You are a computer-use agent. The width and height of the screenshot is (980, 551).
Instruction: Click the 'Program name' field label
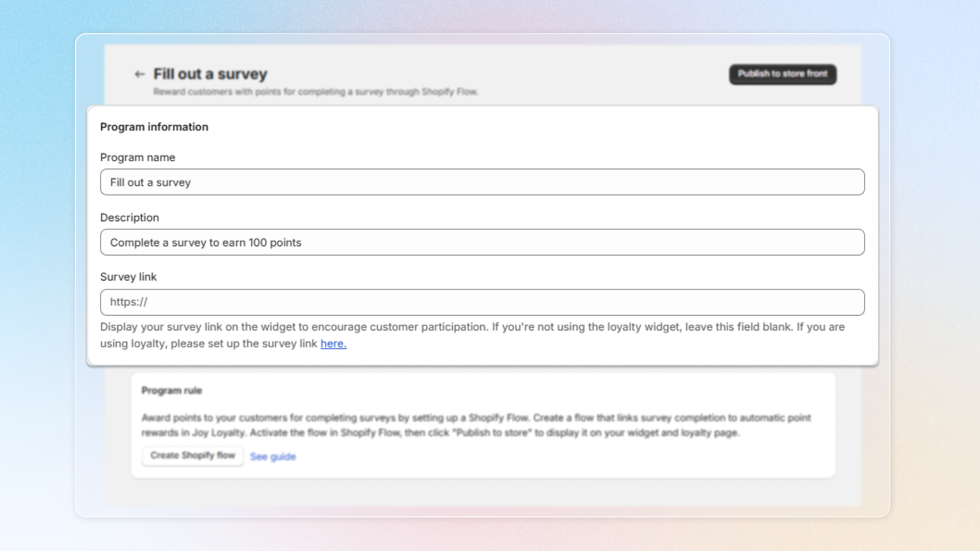tap(137, 158)
